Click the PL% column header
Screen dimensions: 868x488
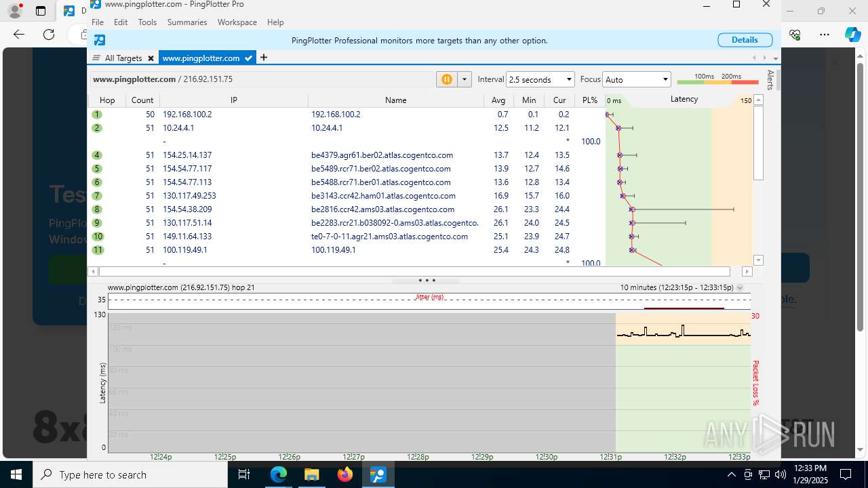590,100
